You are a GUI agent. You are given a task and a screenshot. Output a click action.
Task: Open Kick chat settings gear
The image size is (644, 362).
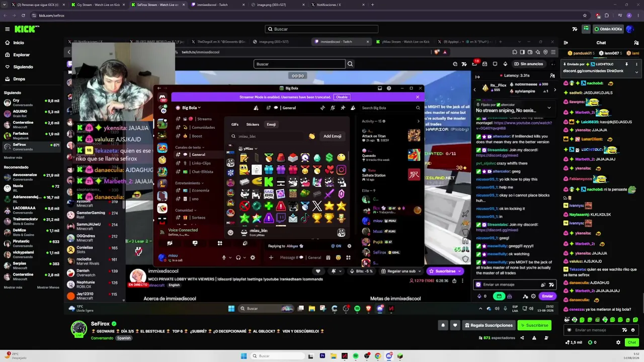click(x=618, y=342)
